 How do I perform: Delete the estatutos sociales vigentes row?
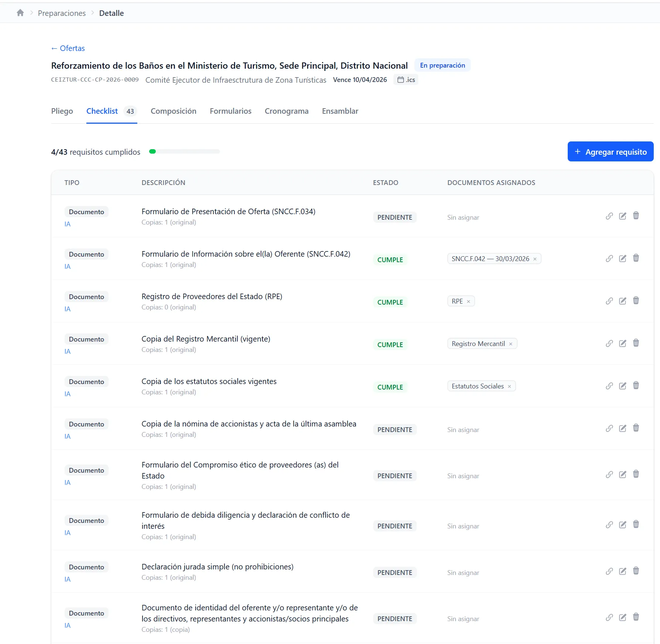coord(636,386)
